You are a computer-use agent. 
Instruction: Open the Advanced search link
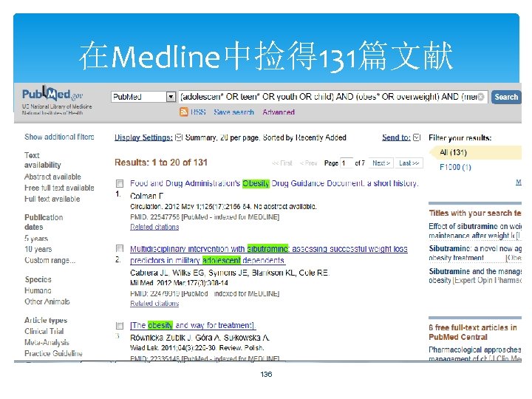click(279, 112)
